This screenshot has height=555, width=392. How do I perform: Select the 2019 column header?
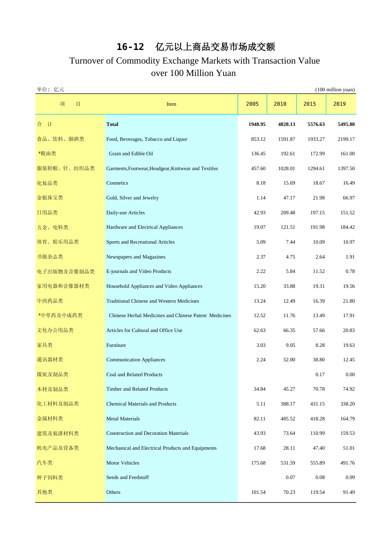(339, 104)
